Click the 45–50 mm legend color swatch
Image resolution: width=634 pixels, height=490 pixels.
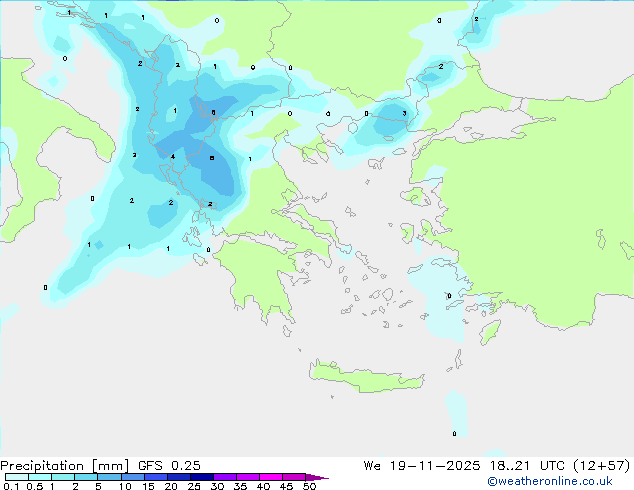[294, 477]
